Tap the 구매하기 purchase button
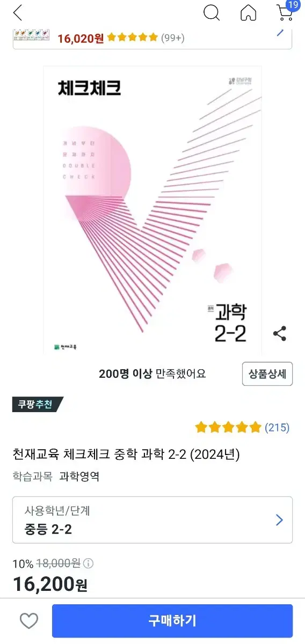Screen dimensions: 305x644 [x=172, y=621]
